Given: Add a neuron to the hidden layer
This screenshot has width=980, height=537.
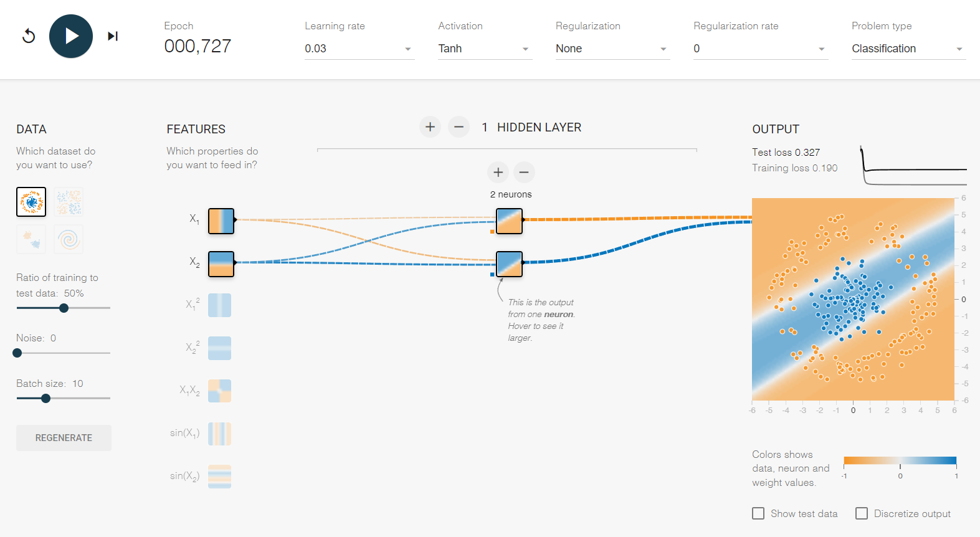Looking at the screenshot, I should (x=498, y=172).
